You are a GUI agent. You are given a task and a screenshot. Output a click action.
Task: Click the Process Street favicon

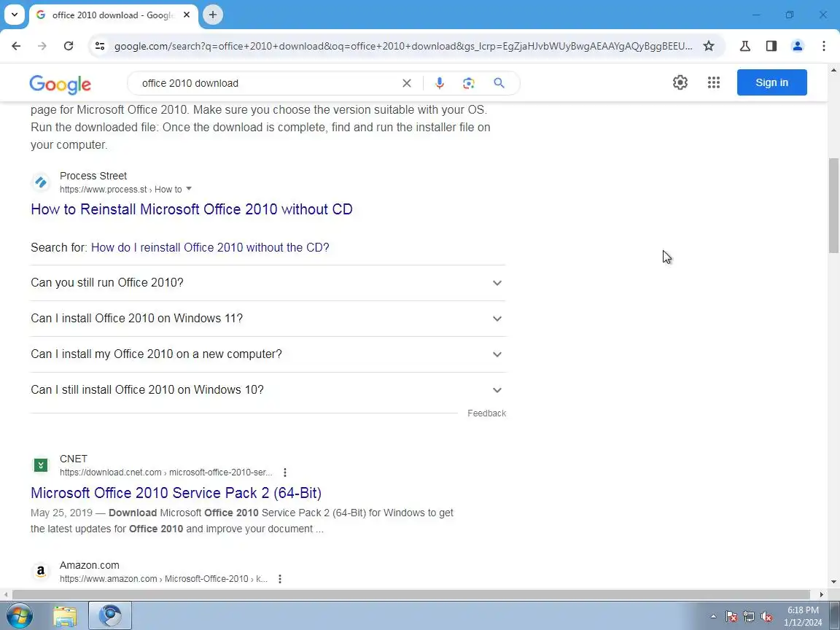[41, 183]
